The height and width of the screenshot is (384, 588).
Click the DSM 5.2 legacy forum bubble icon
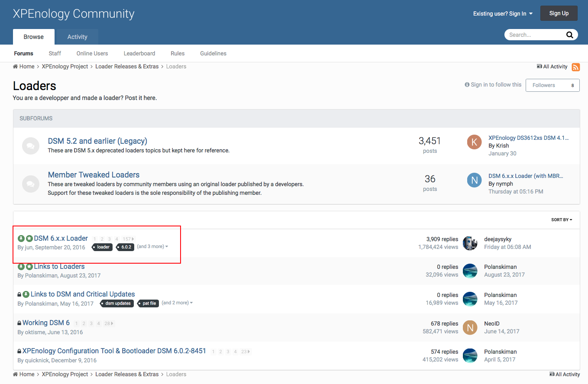[31, 146]
